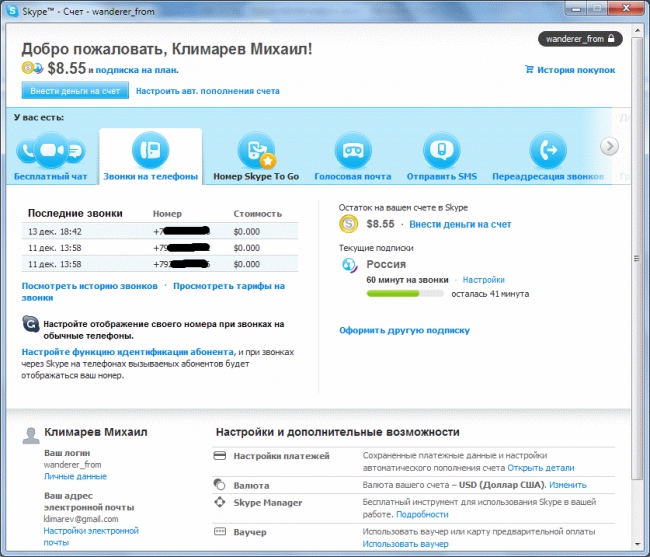Click the caller ID phone icon
650x557 pixels.
(30, 324)
